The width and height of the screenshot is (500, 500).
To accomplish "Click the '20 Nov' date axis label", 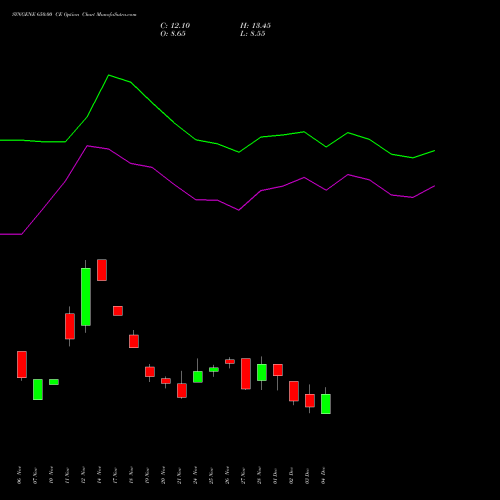I will (x=163, y=475).
